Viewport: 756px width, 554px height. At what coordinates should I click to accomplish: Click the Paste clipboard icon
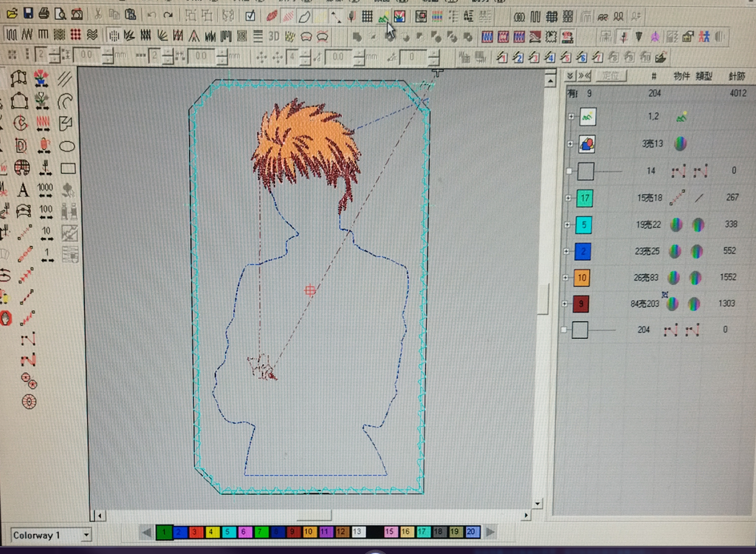click(x=130, y=15)
